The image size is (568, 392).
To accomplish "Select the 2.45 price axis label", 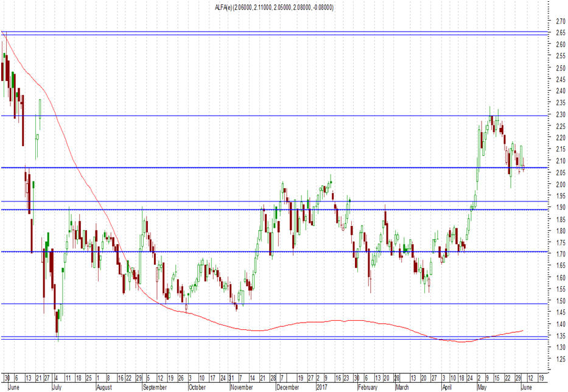I will (x=561, y=80).
